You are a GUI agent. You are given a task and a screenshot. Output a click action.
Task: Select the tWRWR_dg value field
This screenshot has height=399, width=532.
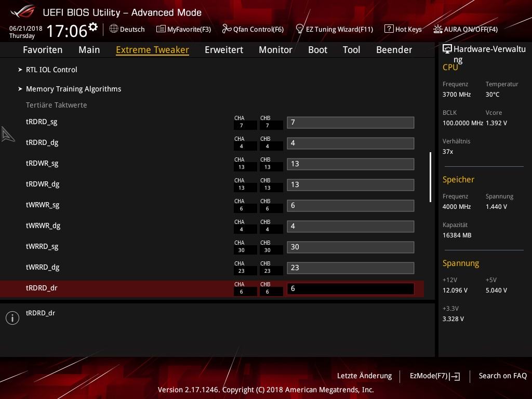351,227
